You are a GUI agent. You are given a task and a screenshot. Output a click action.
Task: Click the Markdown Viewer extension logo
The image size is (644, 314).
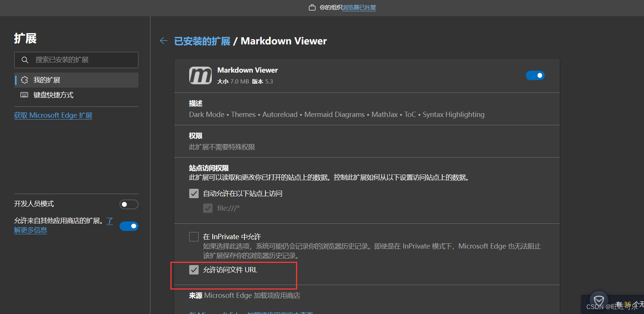pos(200,75)
